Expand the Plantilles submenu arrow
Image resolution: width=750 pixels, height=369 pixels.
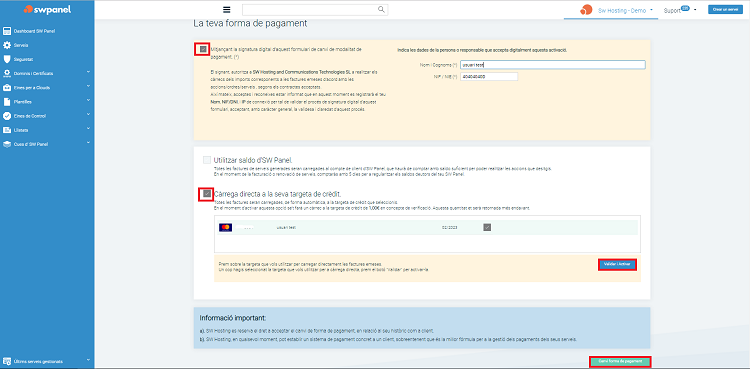click(x=88, y=101)
